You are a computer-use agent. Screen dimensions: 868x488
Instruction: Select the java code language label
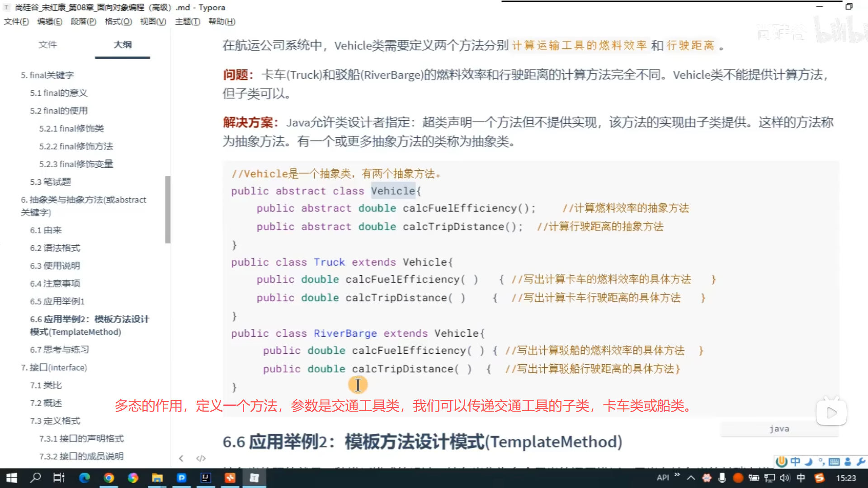click(x=779, y=429)
